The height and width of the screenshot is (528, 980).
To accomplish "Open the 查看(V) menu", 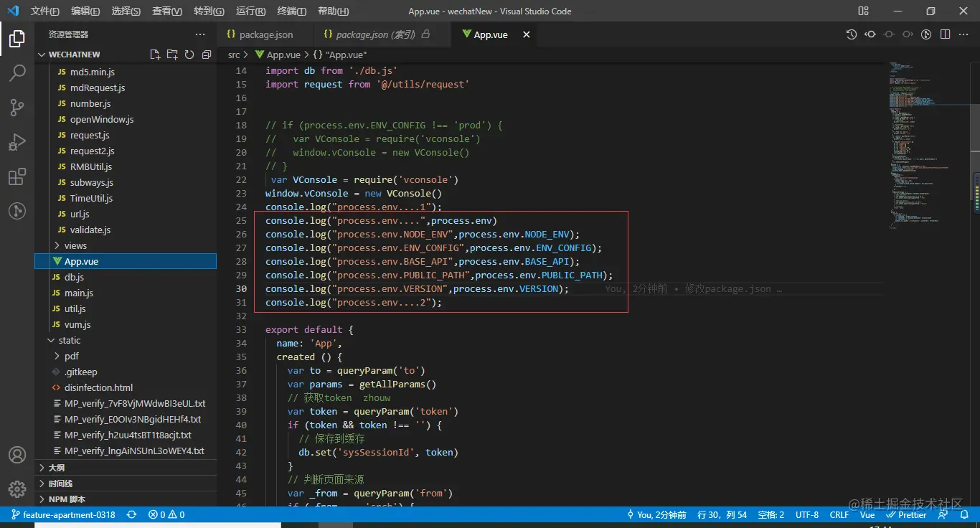I will (167, 11).
